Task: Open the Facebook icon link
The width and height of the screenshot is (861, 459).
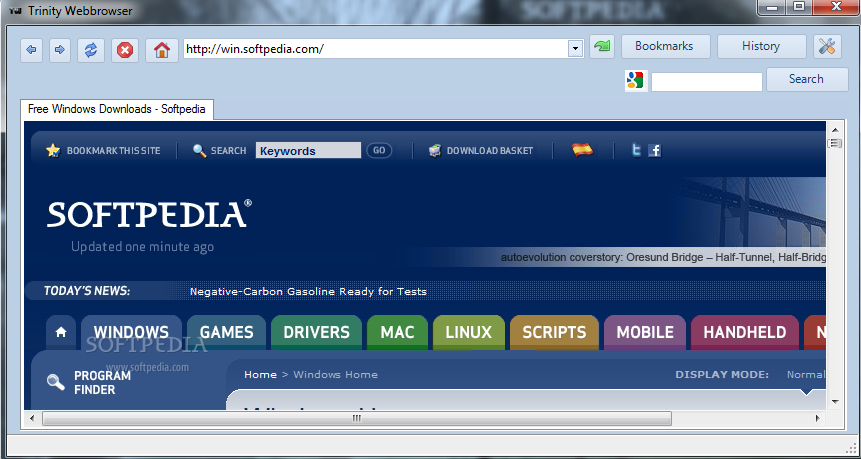Action: (x=654, y=150)
